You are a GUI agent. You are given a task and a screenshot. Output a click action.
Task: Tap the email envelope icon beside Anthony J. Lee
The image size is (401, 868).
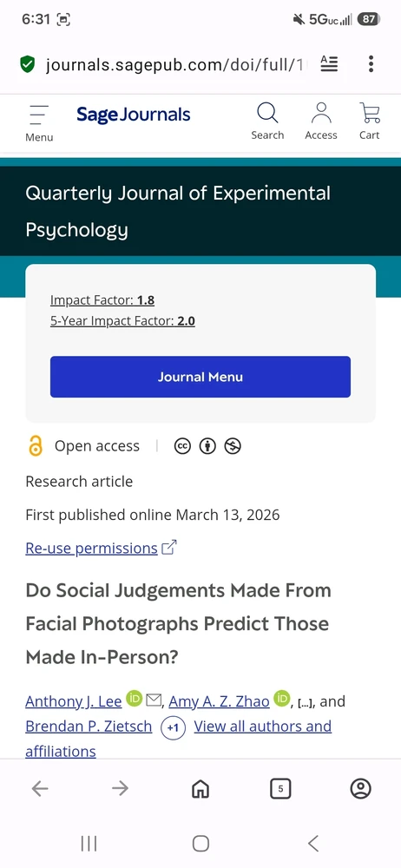(154, 700)
